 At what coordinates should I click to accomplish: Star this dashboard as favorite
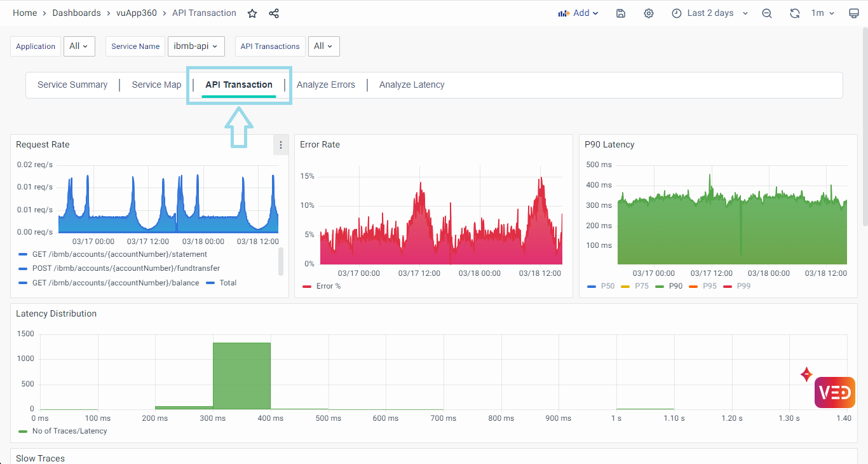(x=252, y=13)
